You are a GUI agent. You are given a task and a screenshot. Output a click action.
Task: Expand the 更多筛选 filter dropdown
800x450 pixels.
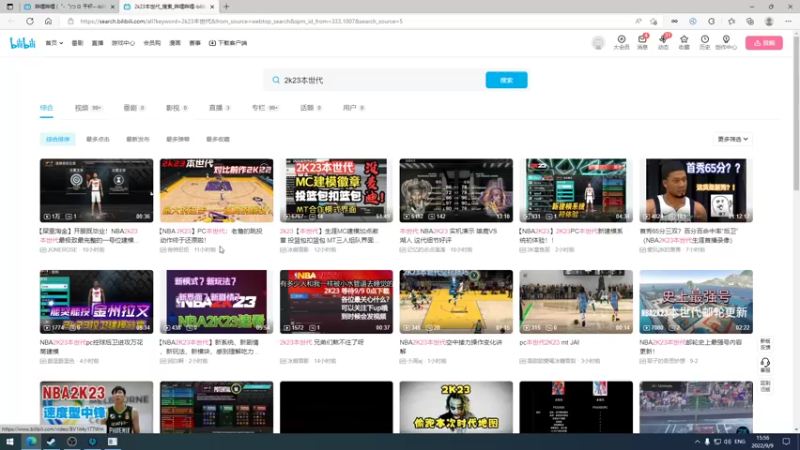tap(733, 139)
